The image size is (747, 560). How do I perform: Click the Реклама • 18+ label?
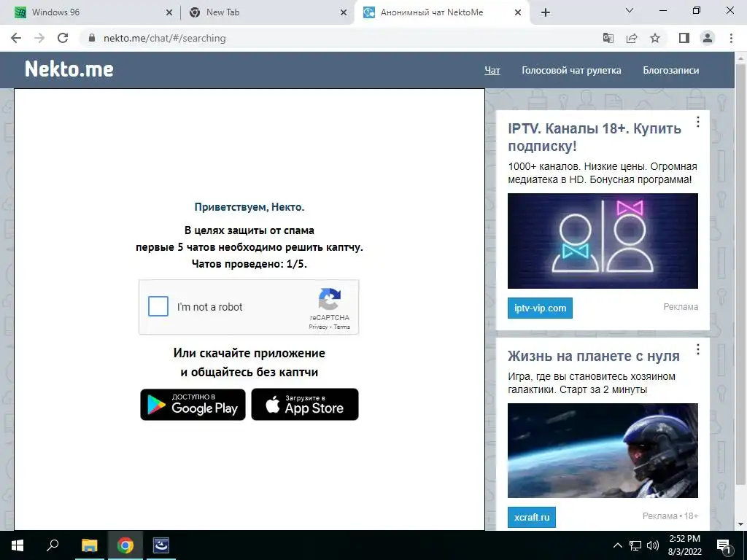point(670,516)
